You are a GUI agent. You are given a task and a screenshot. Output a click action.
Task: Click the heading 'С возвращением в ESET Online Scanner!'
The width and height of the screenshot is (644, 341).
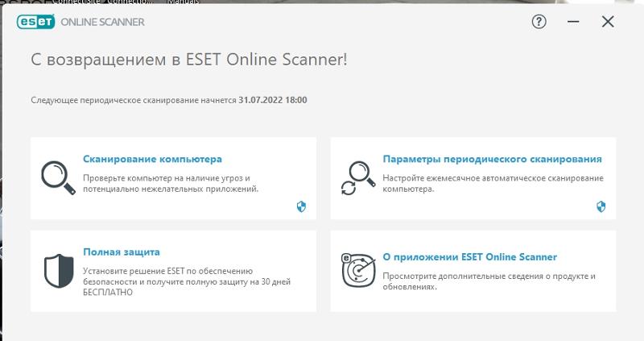189,60
